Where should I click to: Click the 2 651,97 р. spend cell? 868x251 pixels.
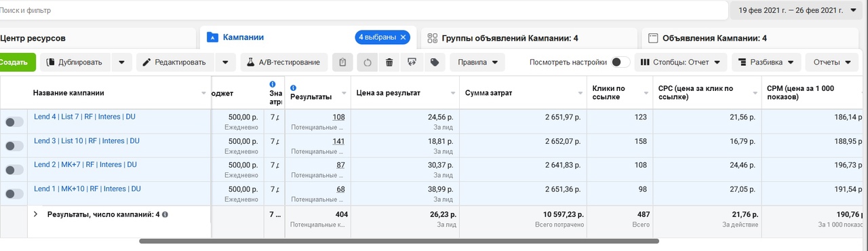tap(523, 122)
